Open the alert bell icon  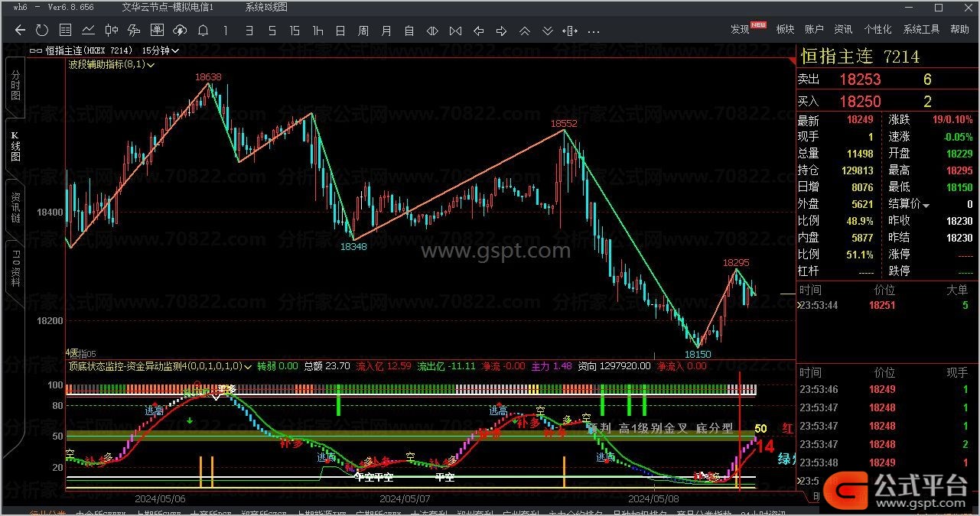203,31
